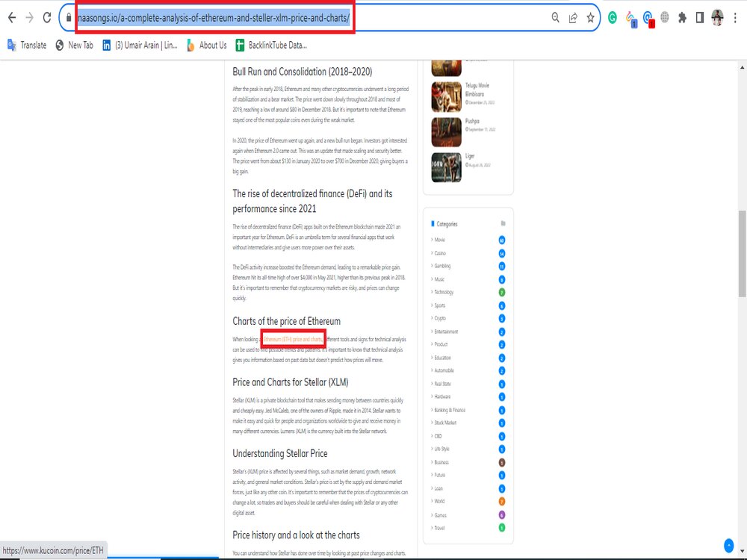Screen dimensions: 747x560
Task: Click the folder icon beside Categories
Action: pos(503,223)
